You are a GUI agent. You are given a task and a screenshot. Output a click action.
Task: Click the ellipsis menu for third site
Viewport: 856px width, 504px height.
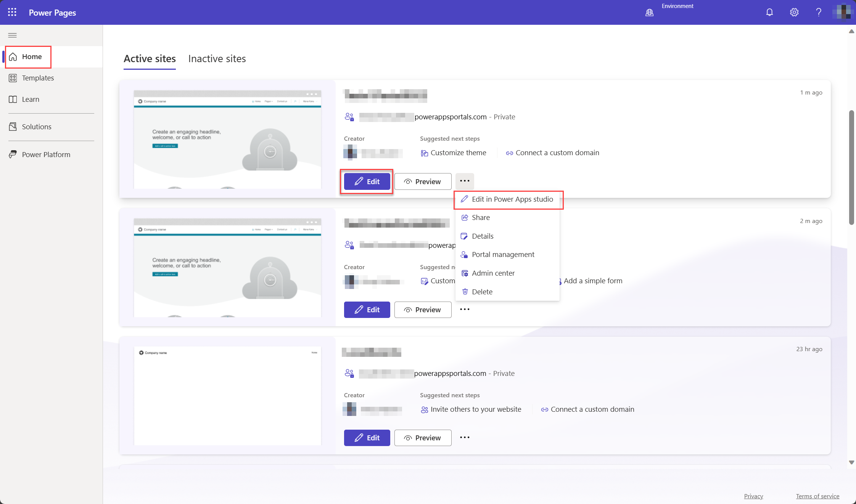pyautogui.click(x=465, y=437)
